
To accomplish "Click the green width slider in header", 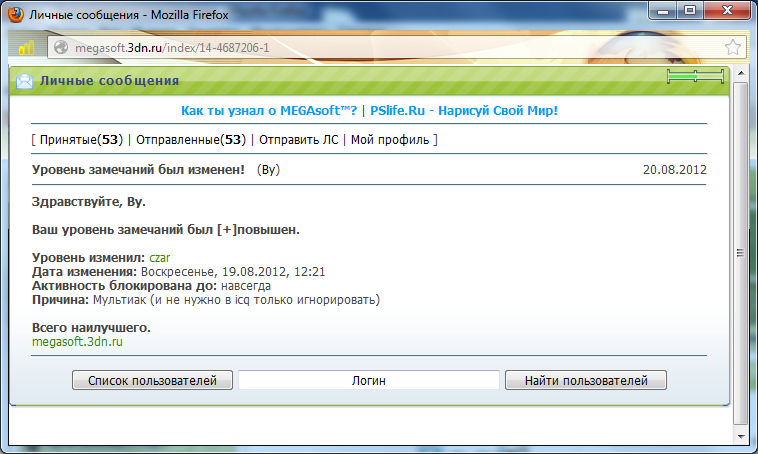I will 695,76.
